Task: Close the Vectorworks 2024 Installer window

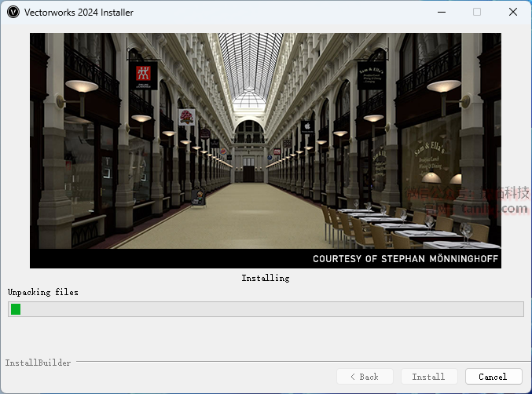Action: coord(512,12)
